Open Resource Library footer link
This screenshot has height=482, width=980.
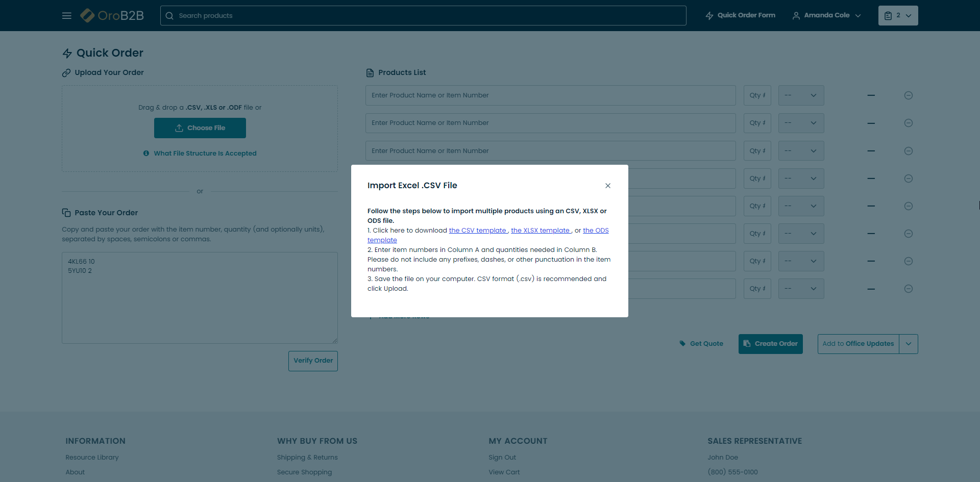(92, 458)
